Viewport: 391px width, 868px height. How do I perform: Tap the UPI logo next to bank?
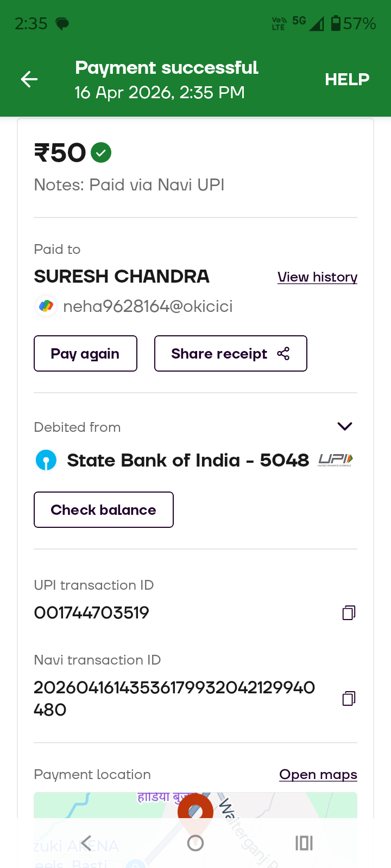point(336,460)
